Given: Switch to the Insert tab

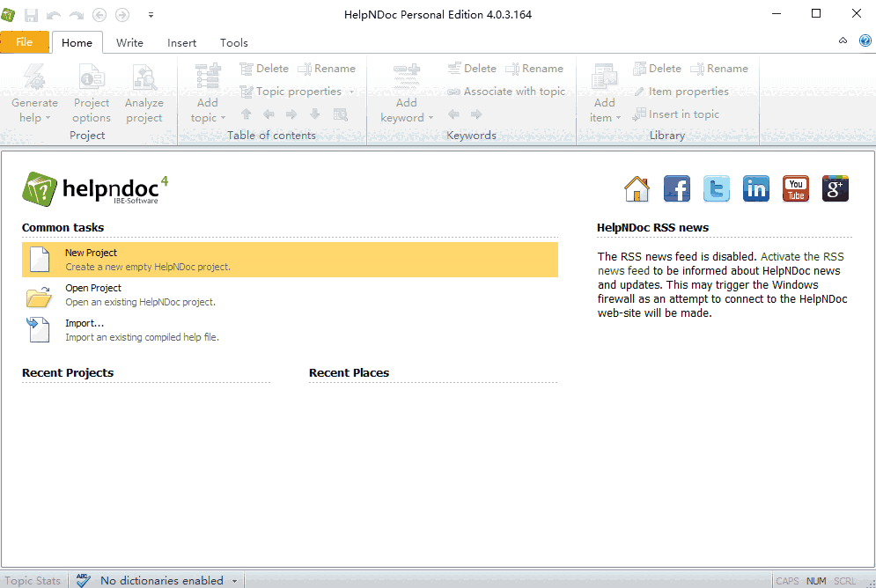Looking at the screenshot, I should (181, 42).
